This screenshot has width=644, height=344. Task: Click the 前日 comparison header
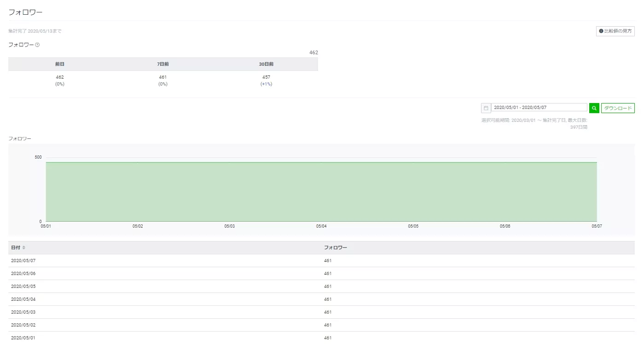[60, 64]
